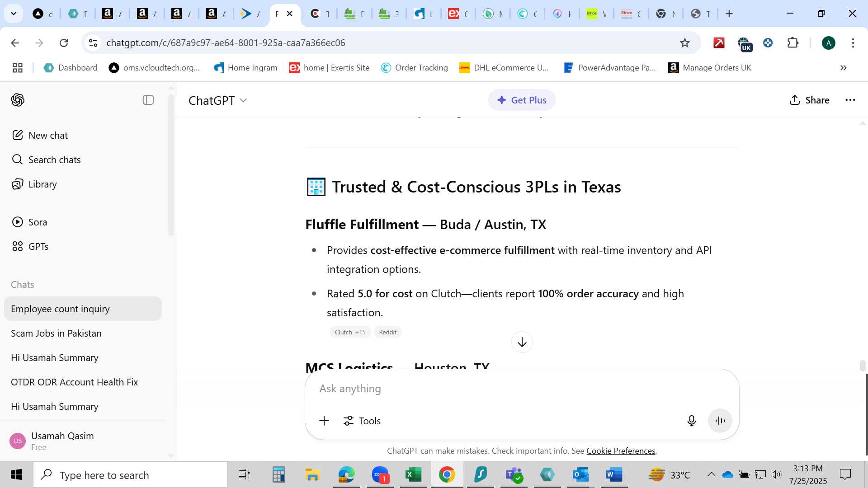The width and height of the screenshot is (868, 488).
Task: Bookmark this page with the star icon
Action: tap(684, 42)
